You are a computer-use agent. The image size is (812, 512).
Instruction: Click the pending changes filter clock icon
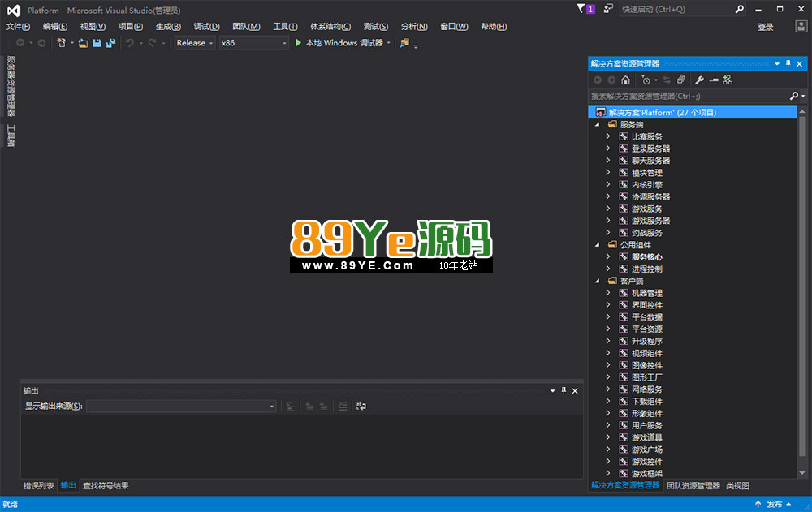[646, 80]
